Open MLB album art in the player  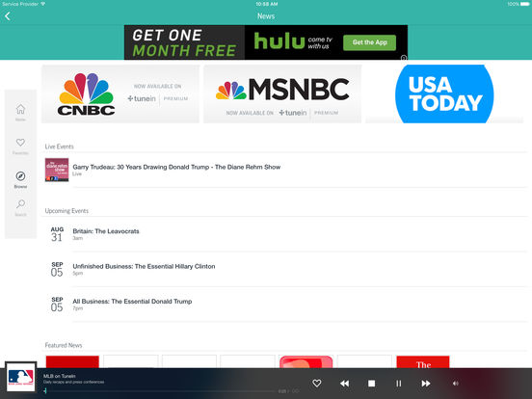tap(20, 377)
